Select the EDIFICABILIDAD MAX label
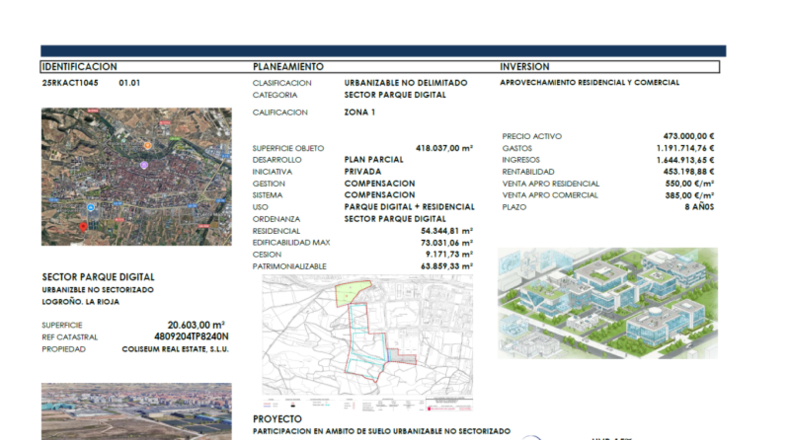 pyautogui.click(x=291, y=243)
